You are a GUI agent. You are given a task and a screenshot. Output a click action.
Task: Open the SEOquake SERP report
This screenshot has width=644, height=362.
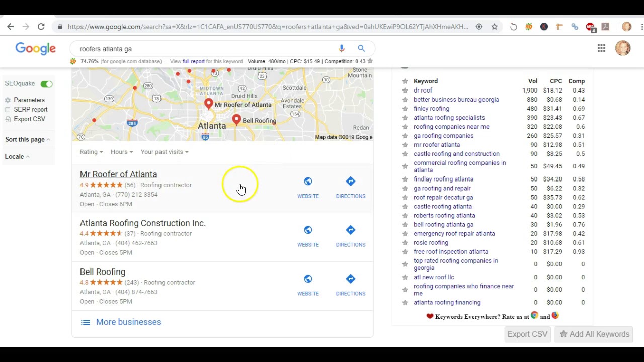(x=31, y=110)
